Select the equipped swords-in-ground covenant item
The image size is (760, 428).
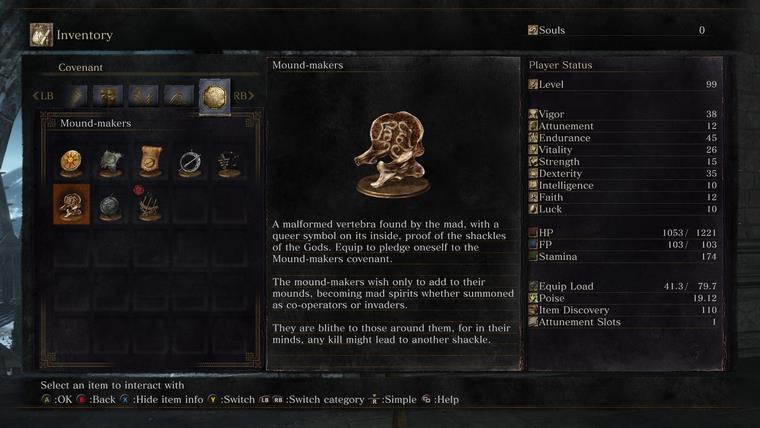tap(150, 206)
